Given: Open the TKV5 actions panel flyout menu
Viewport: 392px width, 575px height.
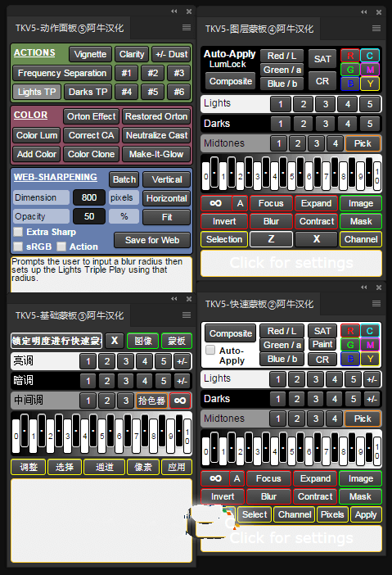Looking at the screenshot, I should pyautogui.click(x=187, y=28).
